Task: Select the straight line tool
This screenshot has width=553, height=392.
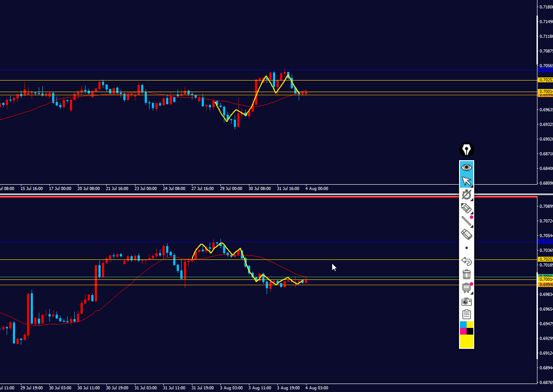Action: [x=467, y=221]
